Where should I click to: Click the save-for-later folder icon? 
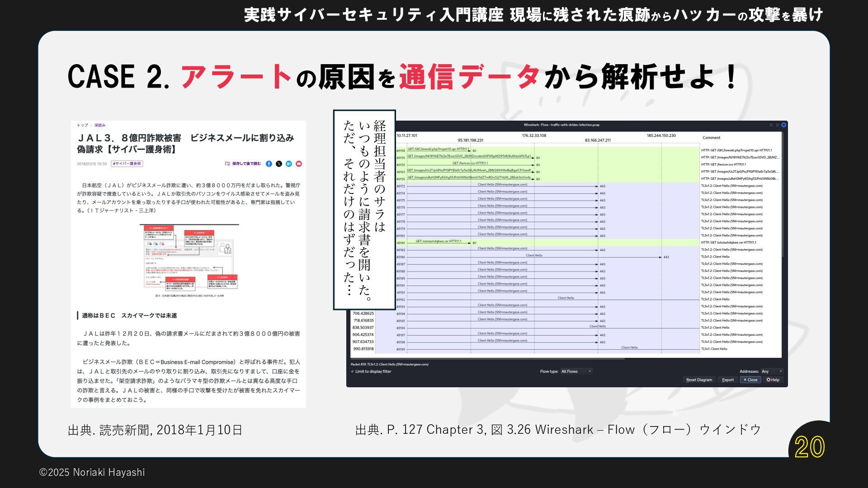[227, 164]
